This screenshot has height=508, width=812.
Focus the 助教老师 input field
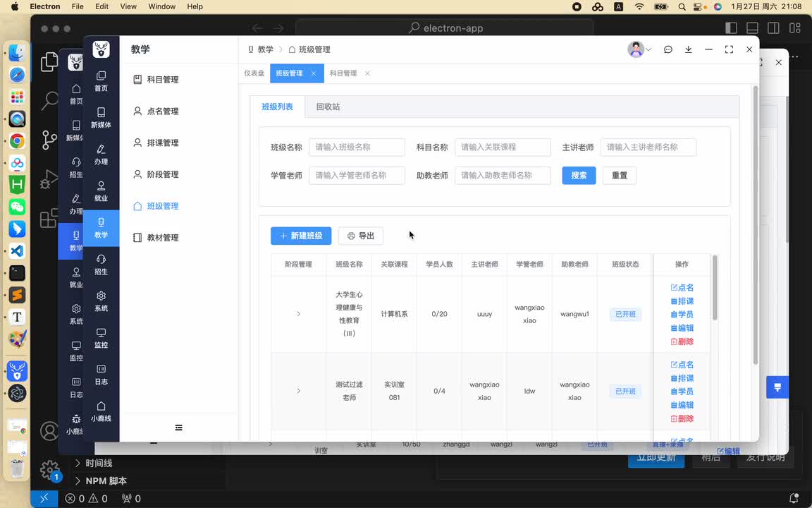[503, 175]
